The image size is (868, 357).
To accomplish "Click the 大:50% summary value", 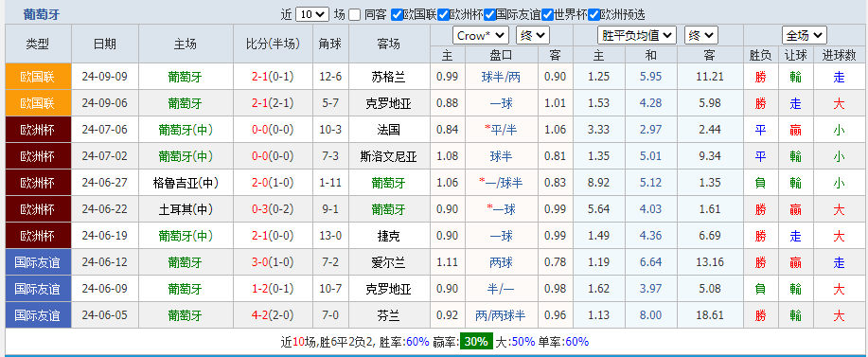I will pyautogui.click(x=515, y=342).
